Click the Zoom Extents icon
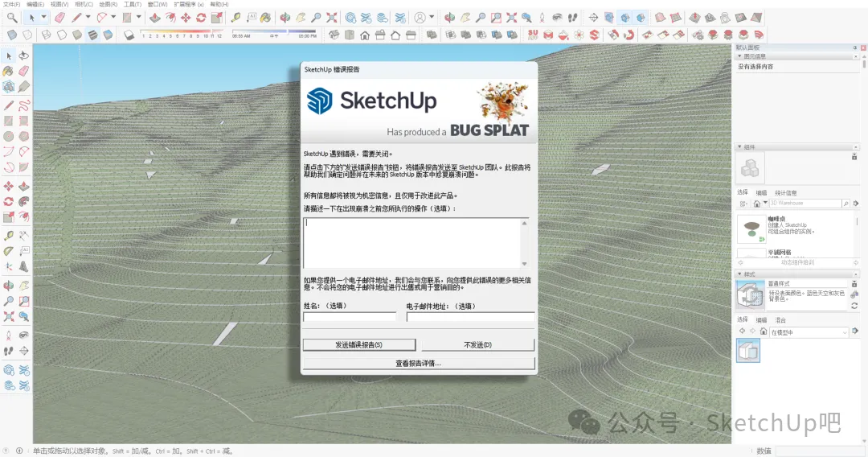 [331, 17]
